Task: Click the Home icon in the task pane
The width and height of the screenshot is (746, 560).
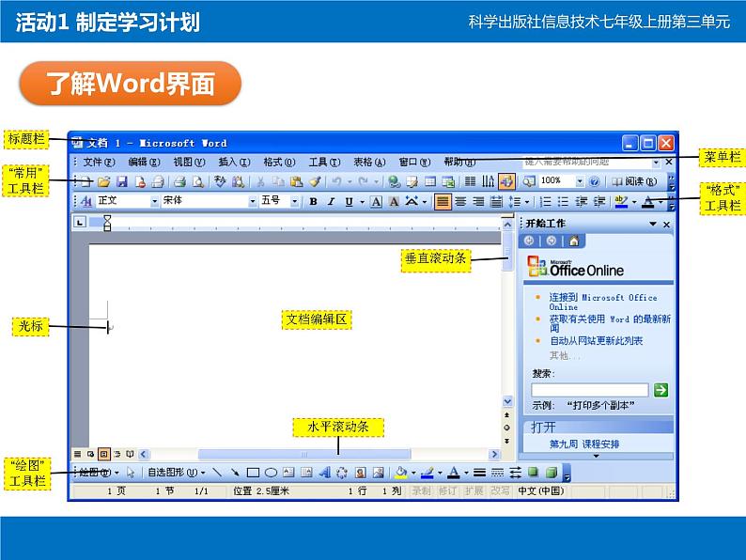Action: [x=574, y=241]
